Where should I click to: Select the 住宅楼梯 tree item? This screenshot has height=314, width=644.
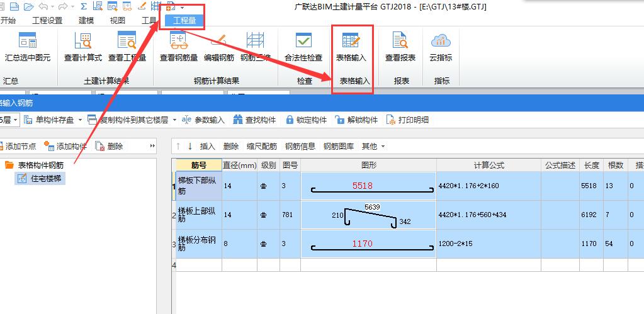[40, 178]
